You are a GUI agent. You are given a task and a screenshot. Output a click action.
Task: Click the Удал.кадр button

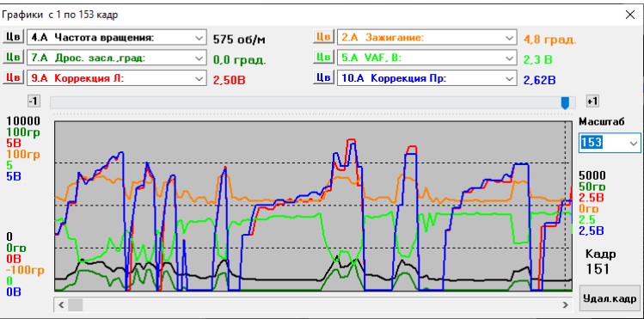[x=610, y=298]
